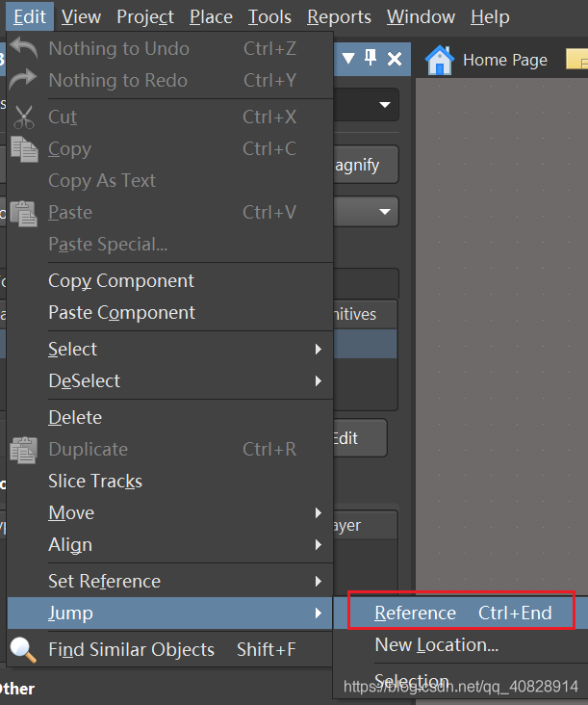Click the Duplicate clipboard icon
Viewport: 588px width, 705px height.
(23, 450)
